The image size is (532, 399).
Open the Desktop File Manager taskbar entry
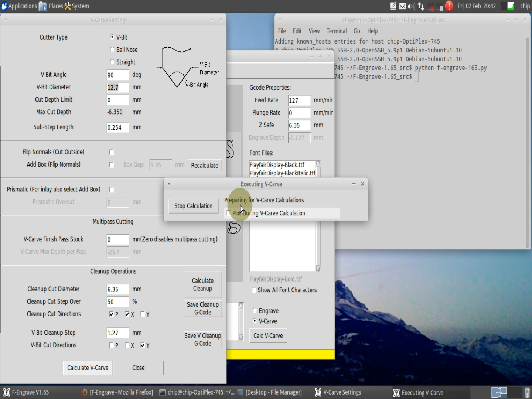tap(273, 392)
